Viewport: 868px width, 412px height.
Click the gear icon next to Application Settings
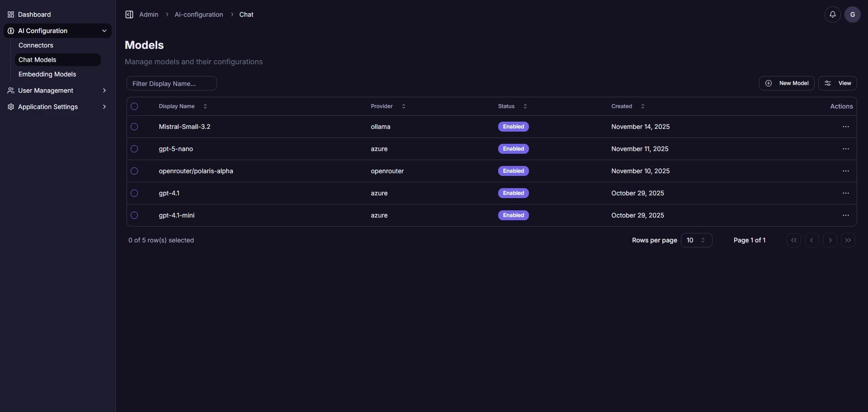coord(10,107)
